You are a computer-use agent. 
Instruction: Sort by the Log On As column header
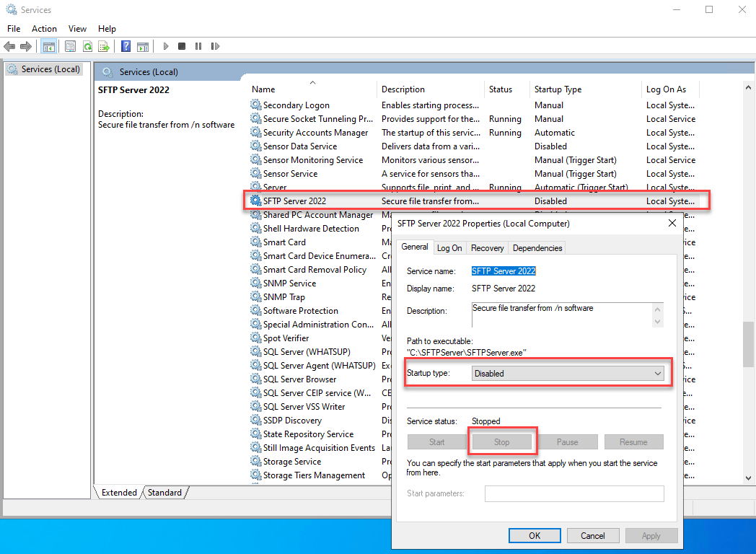[670, 89]
